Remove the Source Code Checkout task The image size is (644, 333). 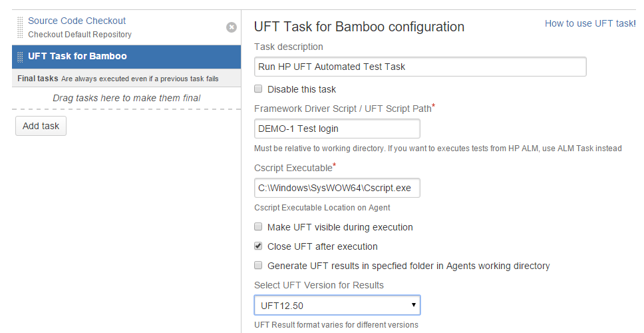[x=232, y=27]
